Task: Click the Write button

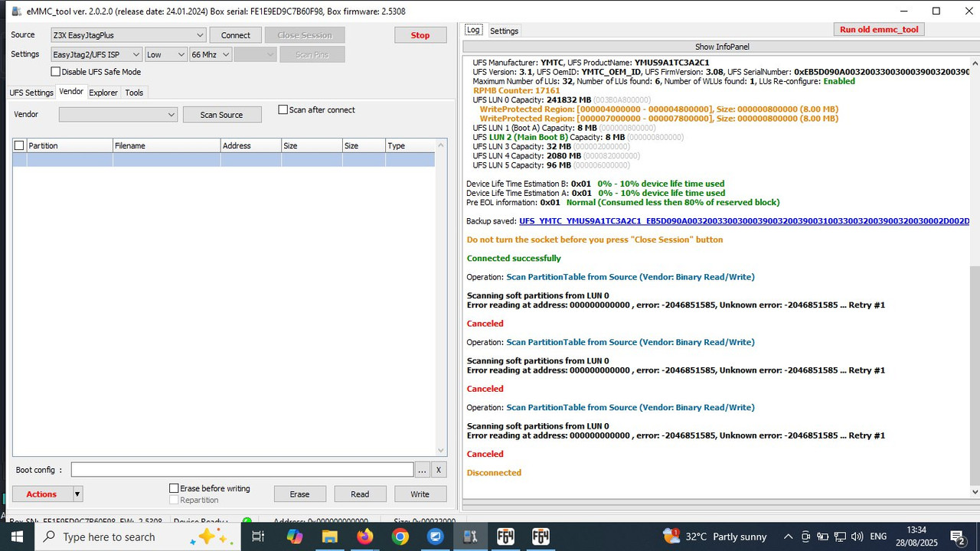Action: coord(420,494)
